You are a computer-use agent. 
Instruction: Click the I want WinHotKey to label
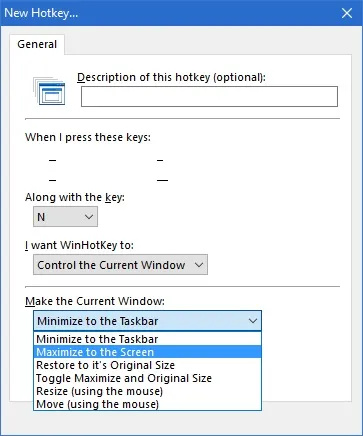coord(79,245)
